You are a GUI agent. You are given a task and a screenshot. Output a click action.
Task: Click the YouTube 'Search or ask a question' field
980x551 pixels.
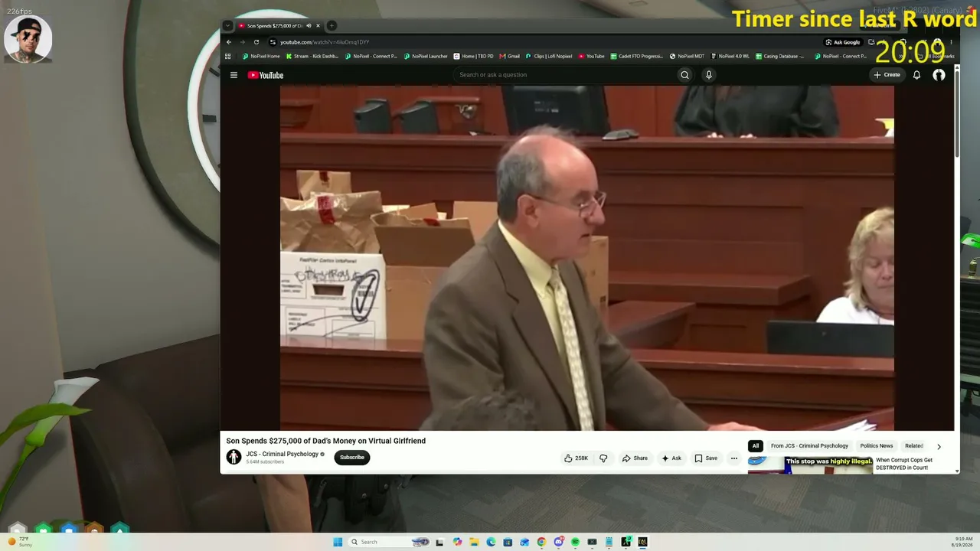(x=563, y=75)
